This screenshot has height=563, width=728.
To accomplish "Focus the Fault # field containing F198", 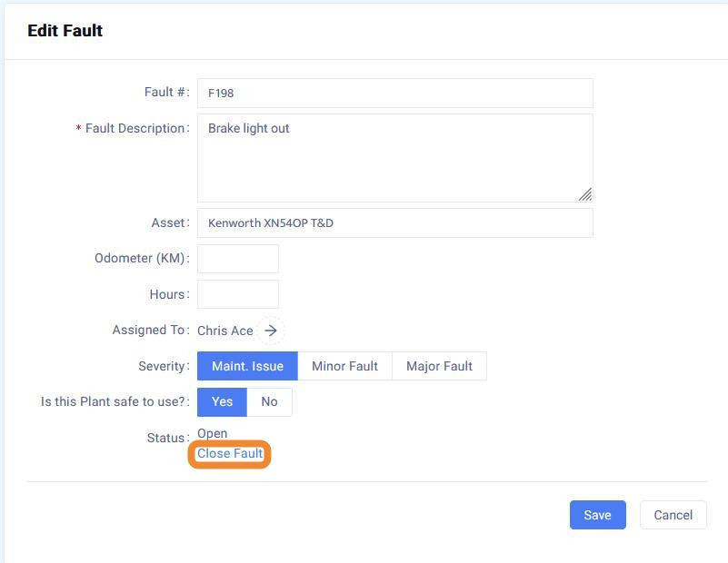I will (x=394, y=93).
